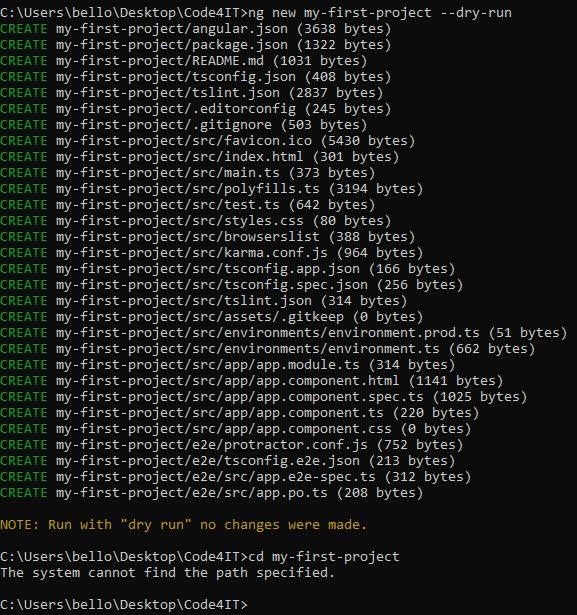
Task: Click the 'ng new my-first-project --dry-run' command
Action: point(380,13)
